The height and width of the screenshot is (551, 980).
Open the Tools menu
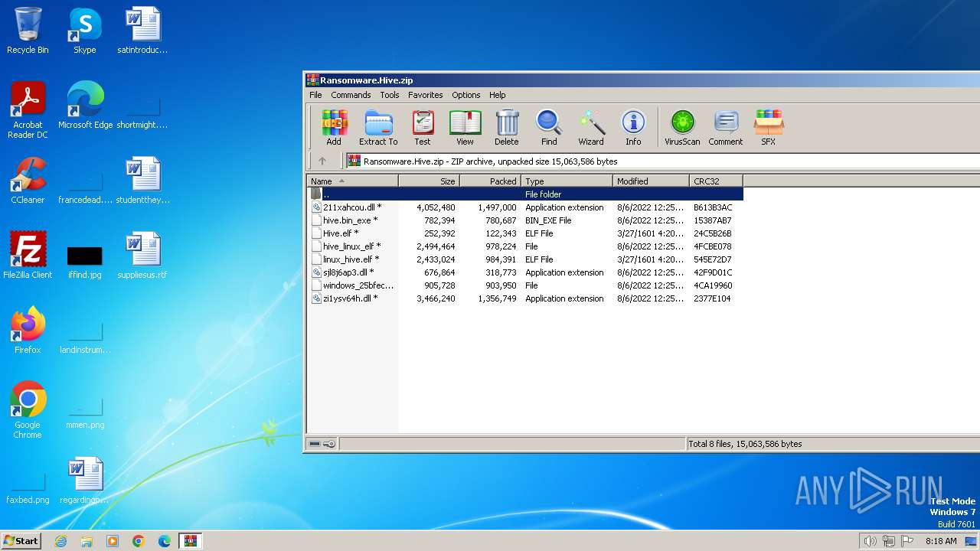pos(390,95)
